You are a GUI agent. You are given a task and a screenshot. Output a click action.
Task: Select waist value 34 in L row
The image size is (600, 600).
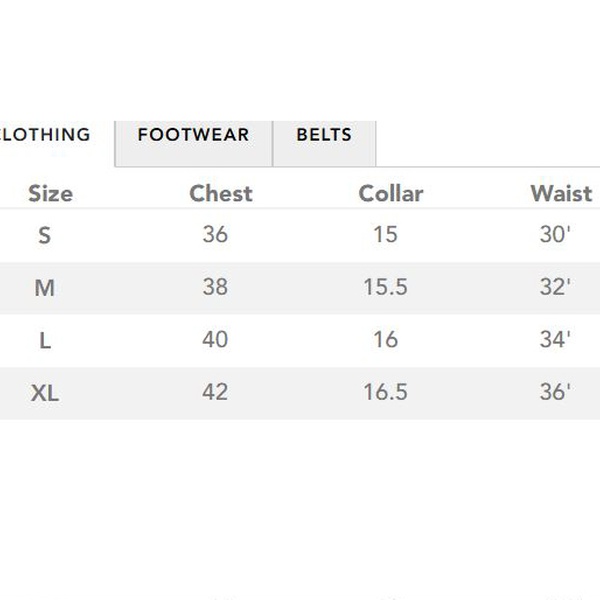tap(554, 340)
